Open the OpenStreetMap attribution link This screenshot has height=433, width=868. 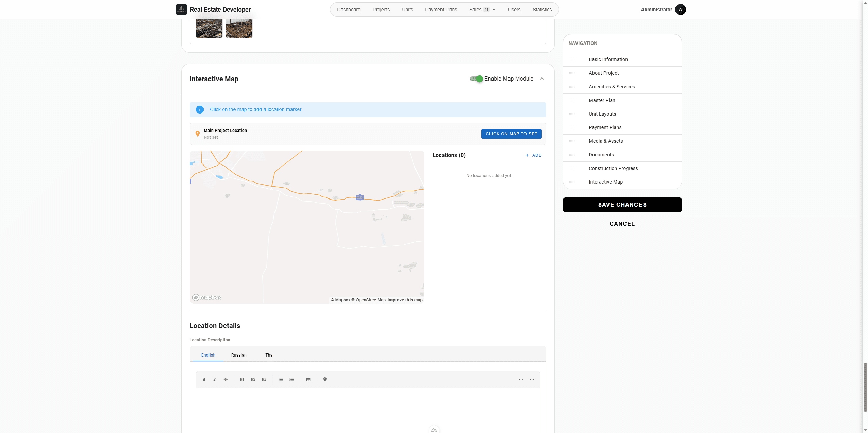pyautogui.click(x=368, y=300)
